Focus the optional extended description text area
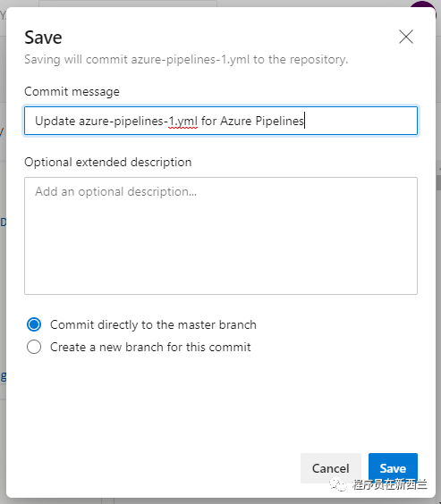Screen dimensions: 441x504 coord(221,236)
